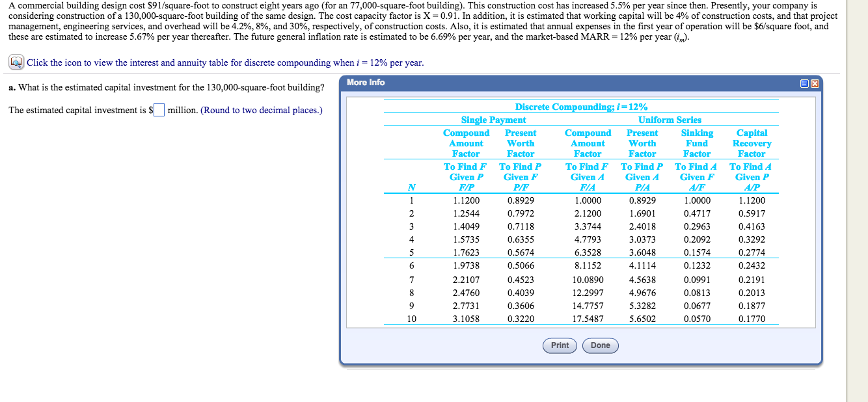
Task: Click F/A value 14.7757 in row 9
Action: tap(588, 306)
